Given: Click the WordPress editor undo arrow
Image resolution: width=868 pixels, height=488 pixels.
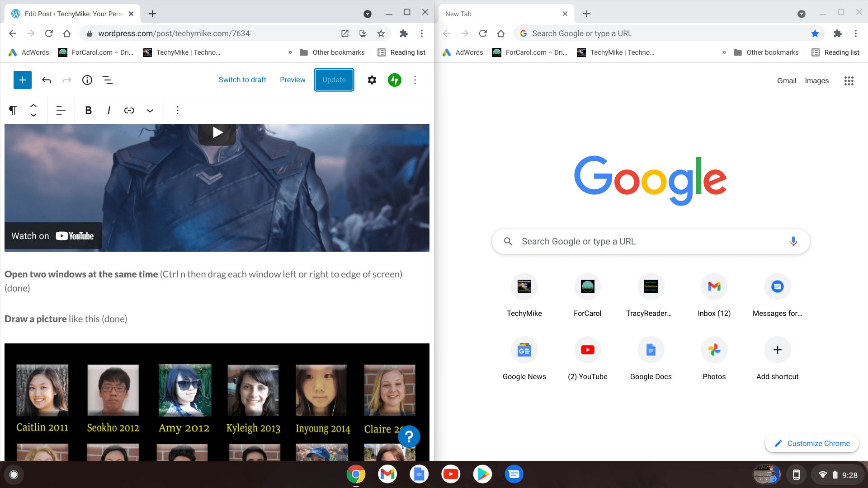Looking at the screenshot, I should coord(47,80).
